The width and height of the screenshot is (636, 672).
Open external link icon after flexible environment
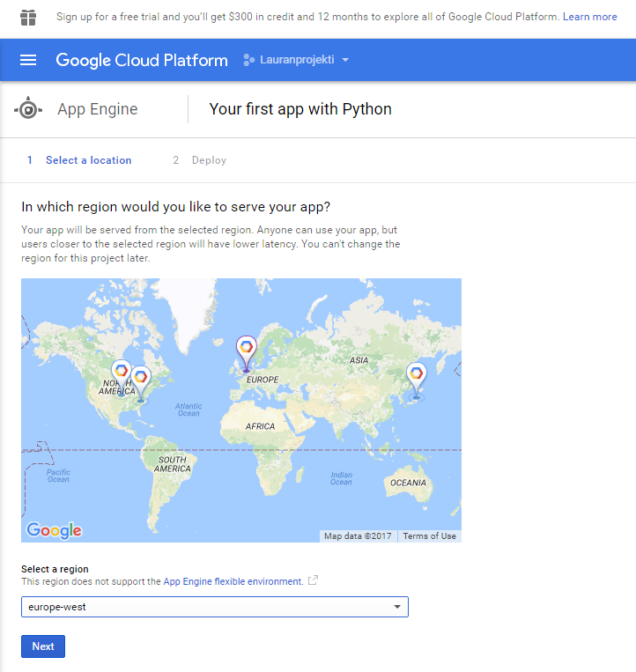coord(314,580)
